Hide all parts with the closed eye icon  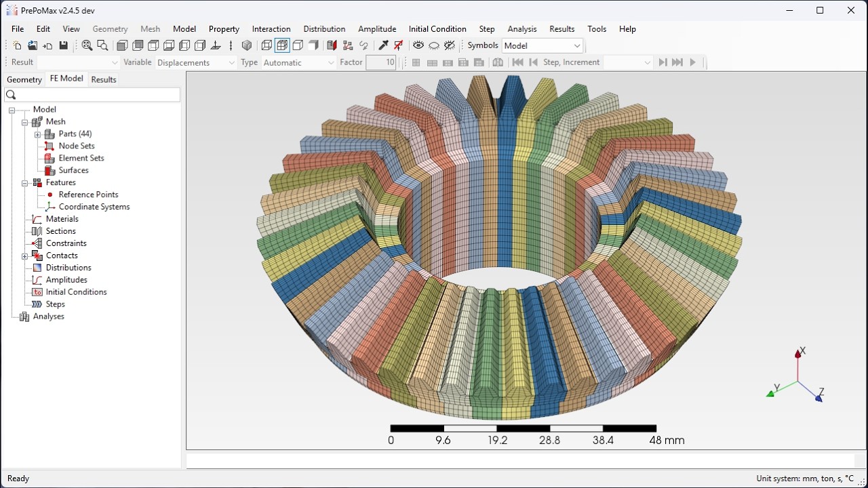[x=434, y=45]
